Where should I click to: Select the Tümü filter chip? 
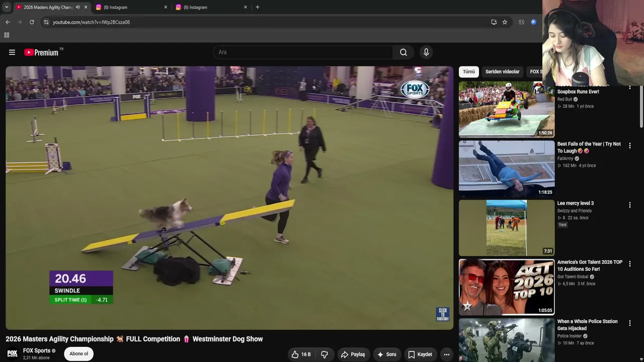pyautogui.click(x=469, y=72)
